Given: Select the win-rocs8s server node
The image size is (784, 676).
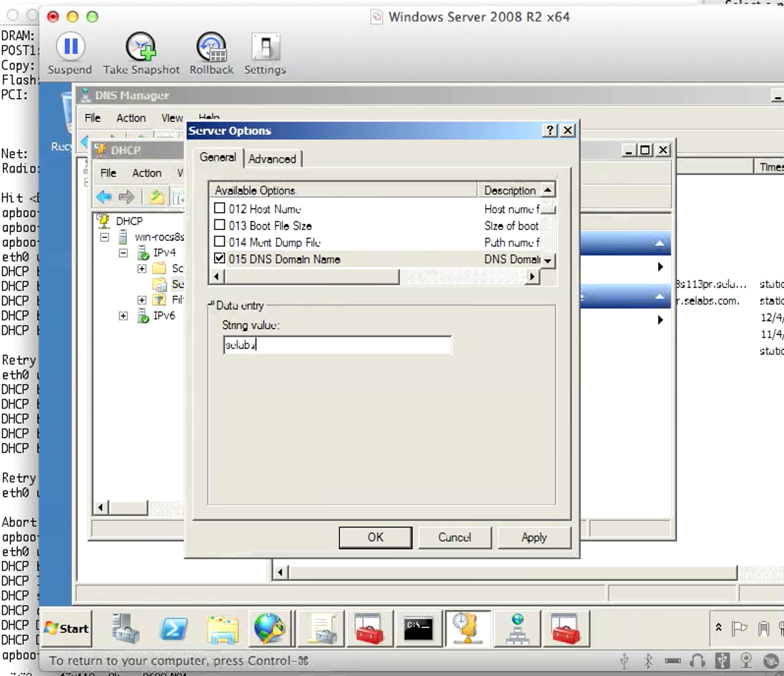Looking at the screenshot, I should (159, 237).
